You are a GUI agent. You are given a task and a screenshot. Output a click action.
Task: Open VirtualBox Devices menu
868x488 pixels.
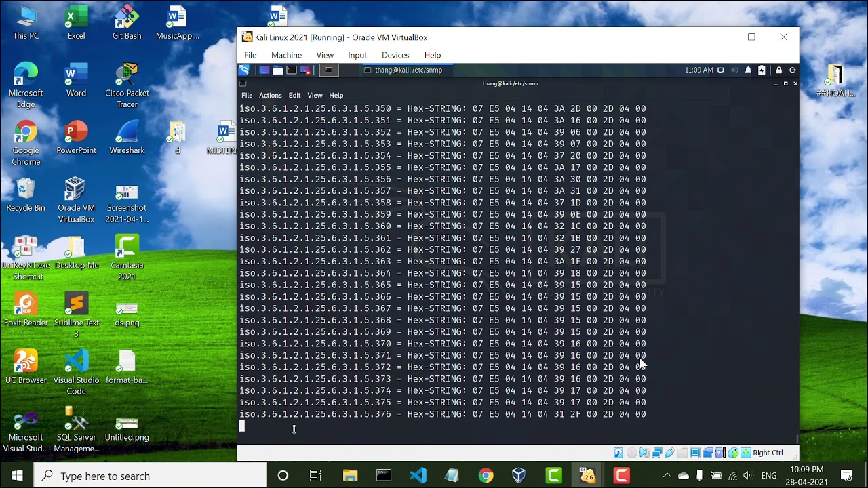(x=395, y=55)
